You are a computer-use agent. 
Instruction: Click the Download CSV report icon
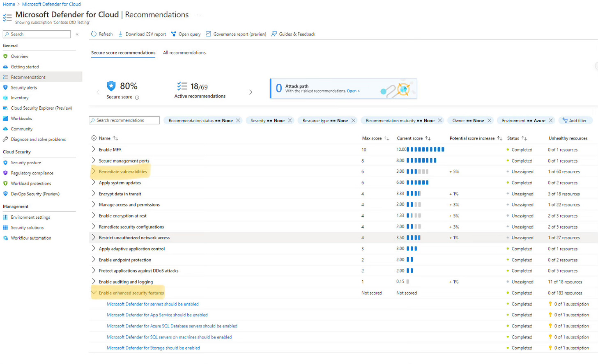coord(120,34)
